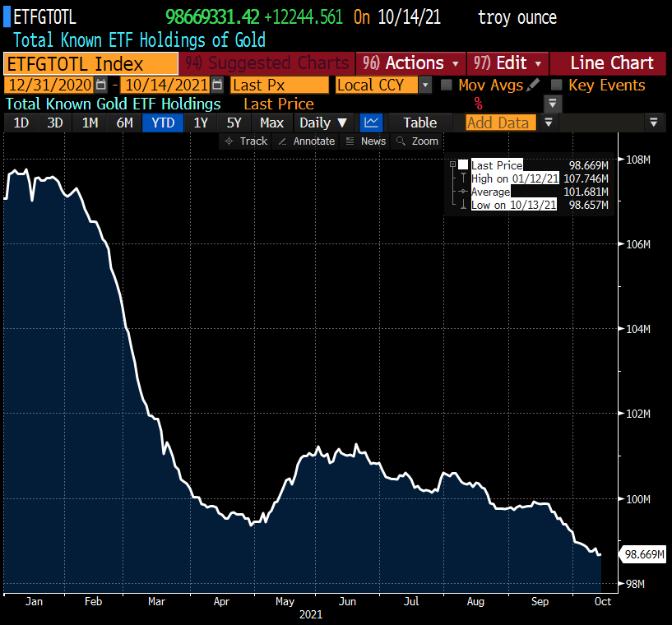
Task: Select the Max time range tab
Action: point(272,123)
